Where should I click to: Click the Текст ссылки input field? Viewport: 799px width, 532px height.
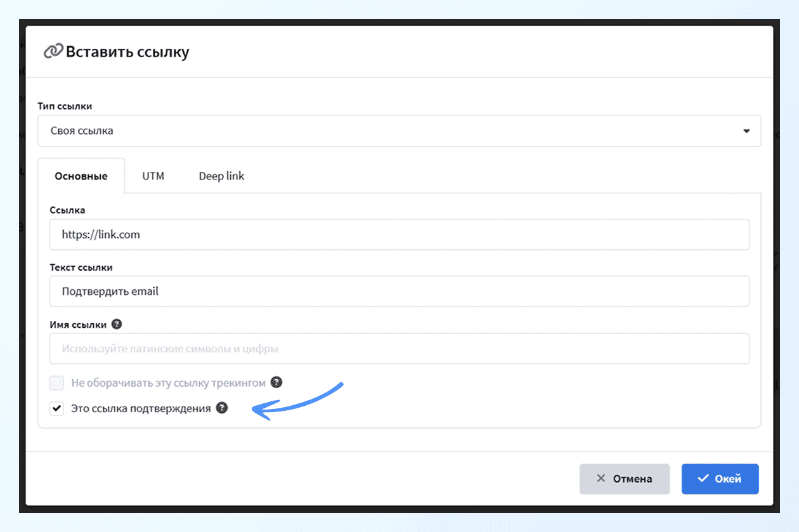click(x=399, y=292)
